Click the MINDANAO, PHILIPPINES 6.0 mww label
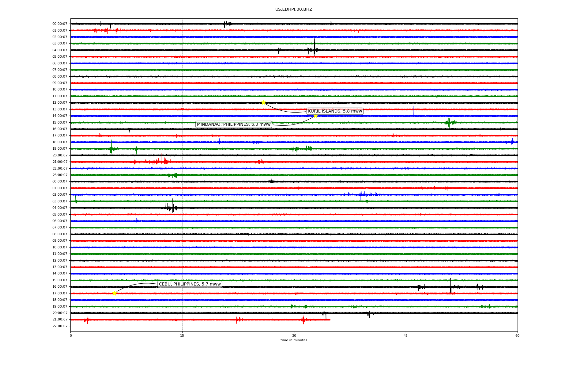This screenshot has width=588, height=368. click(234, 124)
